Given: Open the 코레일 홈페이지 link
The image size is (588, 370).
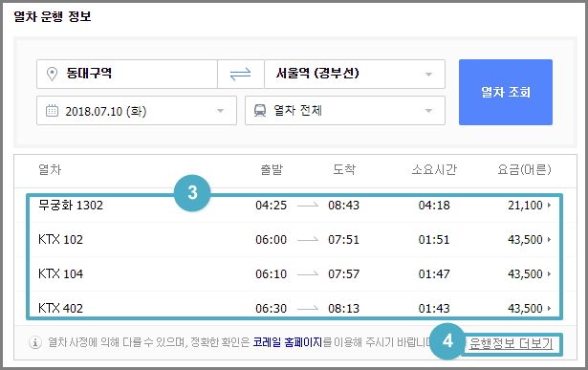Looking at the screenshot, I should (x=287, y=342).
